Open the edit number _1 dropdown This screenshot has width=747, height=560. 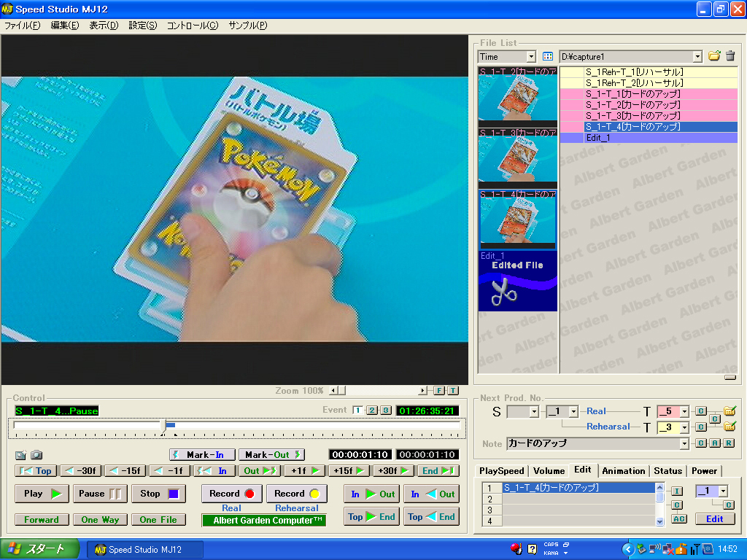click(x=723, y=491)
